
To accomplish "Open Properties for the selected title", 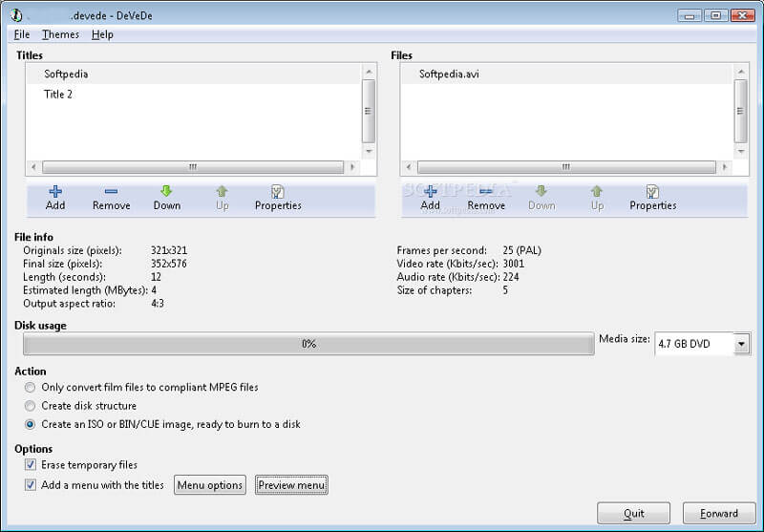I will [278, 198].
